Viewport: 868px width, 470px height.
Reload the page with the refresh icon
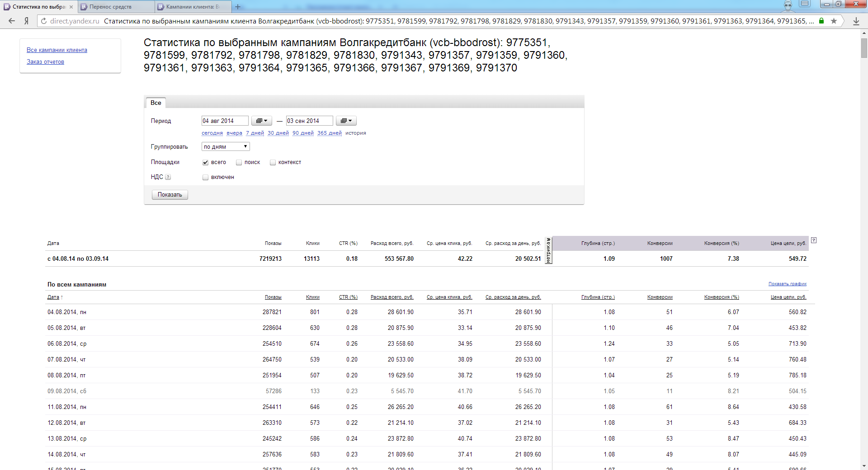pyautogui.click(x=43, y=21)
